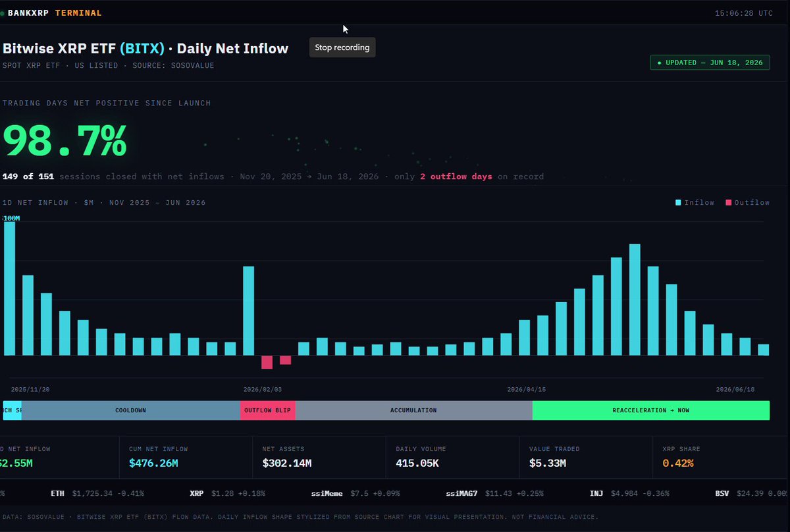Click the XRP SHARE 0.42% value
The height and width of the screenshot is (532, 790).
(x=678, y=463)
